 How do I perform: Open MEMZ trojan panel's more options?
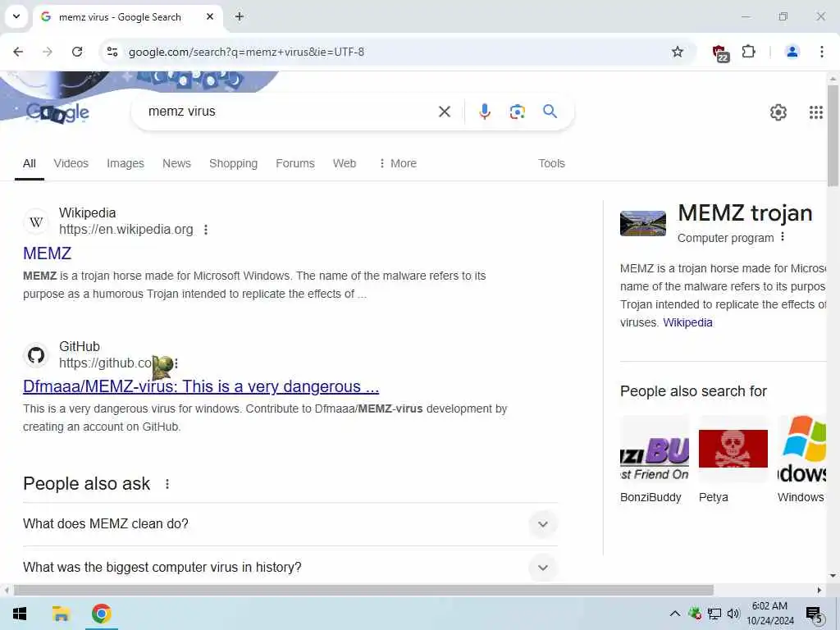(x=783, y=237)
